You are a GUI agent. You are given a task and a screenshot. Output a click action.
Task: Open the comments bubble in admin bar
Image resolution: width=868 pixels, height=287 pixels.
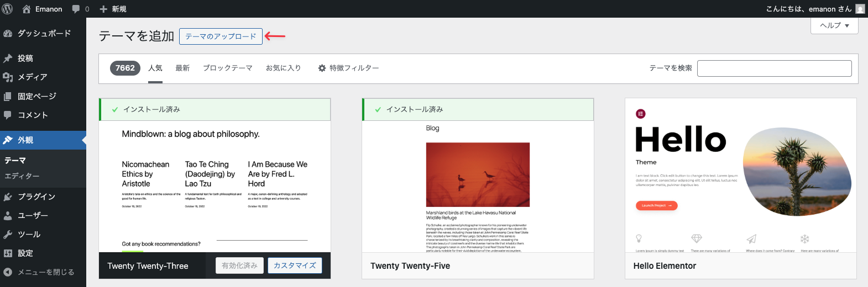80,9
